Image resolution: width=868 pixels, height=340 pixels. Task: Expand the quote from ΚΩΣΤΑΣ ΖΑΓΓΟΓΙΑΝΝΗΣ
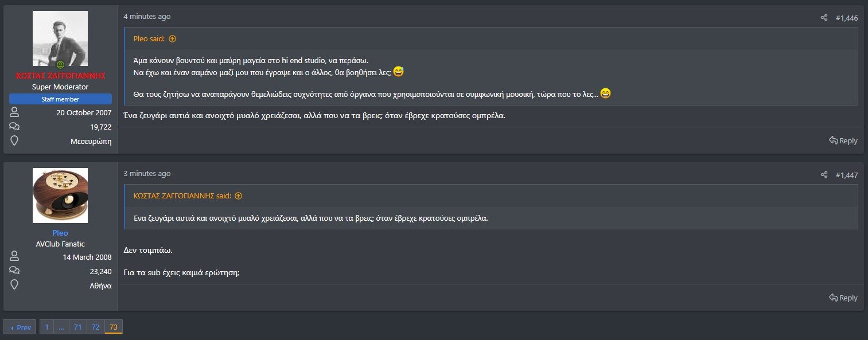coord(239,196)
